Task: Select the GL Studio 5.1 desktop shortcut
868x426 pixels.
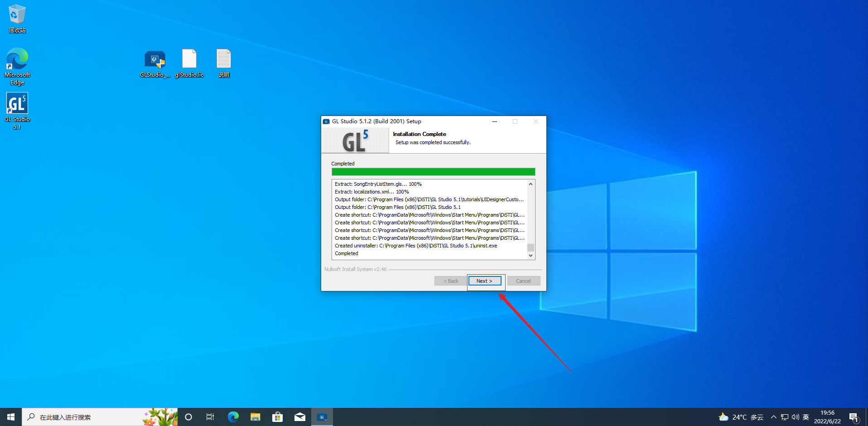Action: [17, 111]
